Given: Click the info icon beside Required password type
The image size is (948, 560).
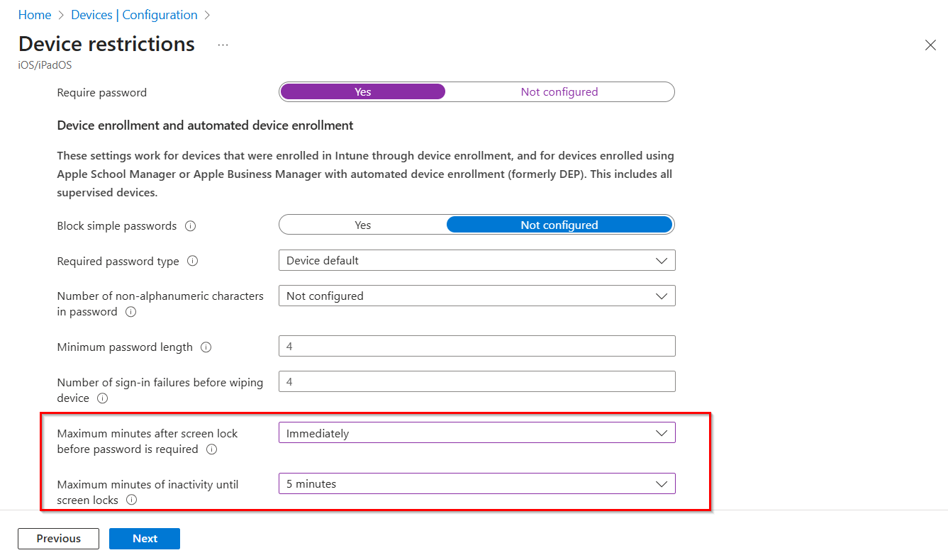Looking at the screenshot, I should click(x=192, y=261).
